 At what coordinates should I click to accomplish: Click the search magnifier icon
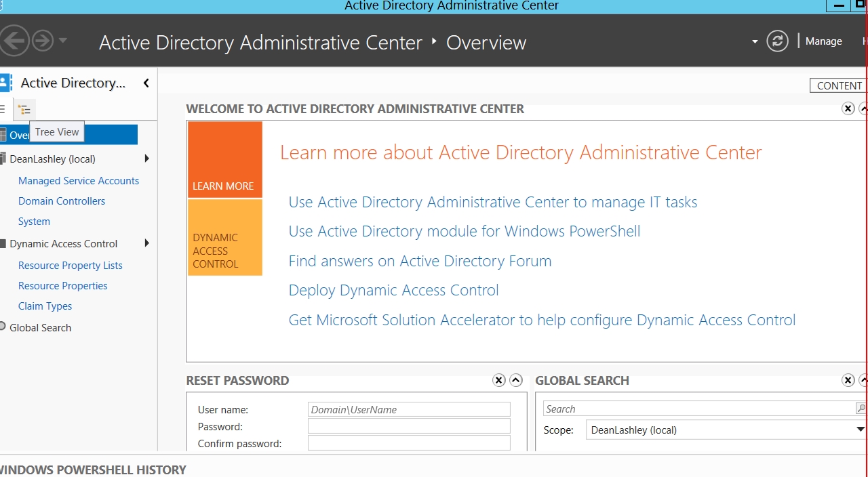point(861,409)
